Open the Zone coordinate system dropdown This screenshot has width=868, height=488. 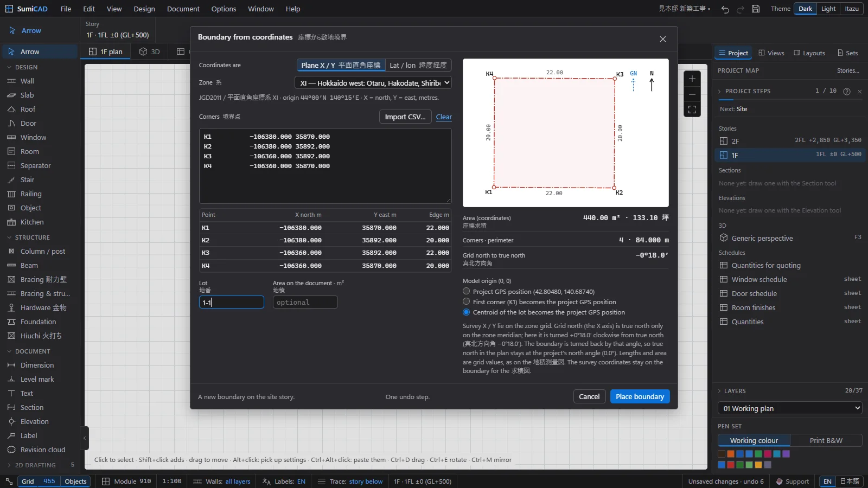pyautogui.click(x=373, y=83)
